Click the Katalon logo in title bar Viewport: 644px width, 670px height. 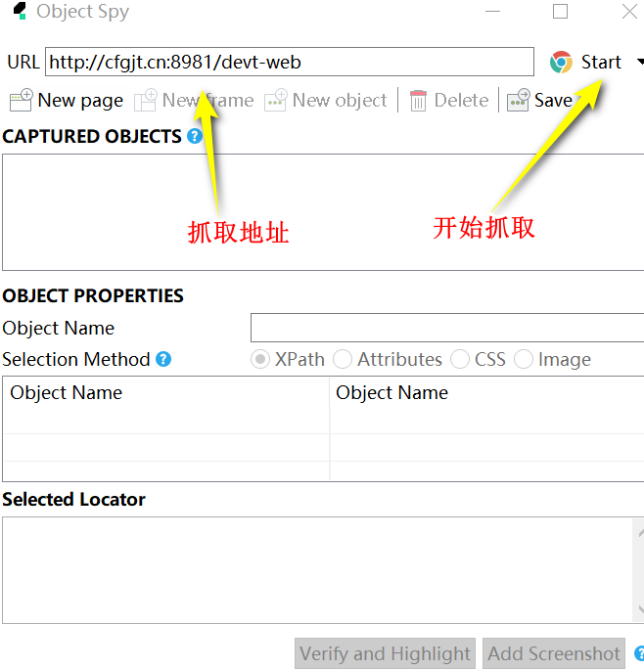[20, 11]
